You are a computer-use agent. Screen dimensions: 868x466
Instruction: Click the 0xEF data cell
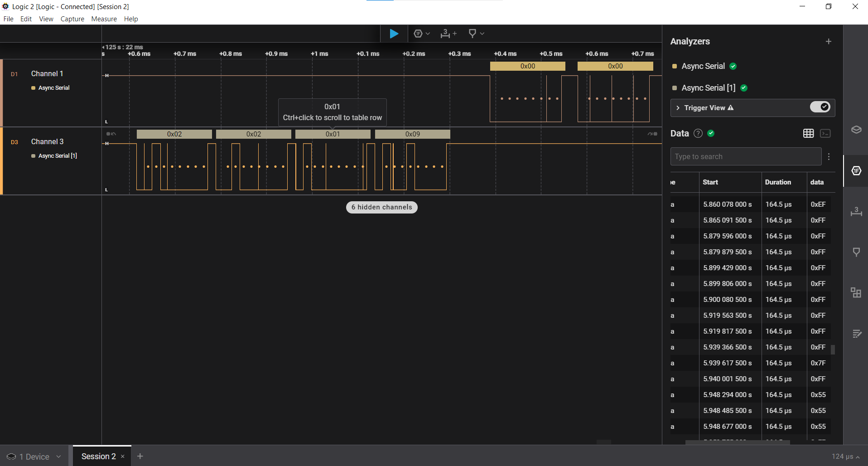pyautogui.click(x=818, y=204)
